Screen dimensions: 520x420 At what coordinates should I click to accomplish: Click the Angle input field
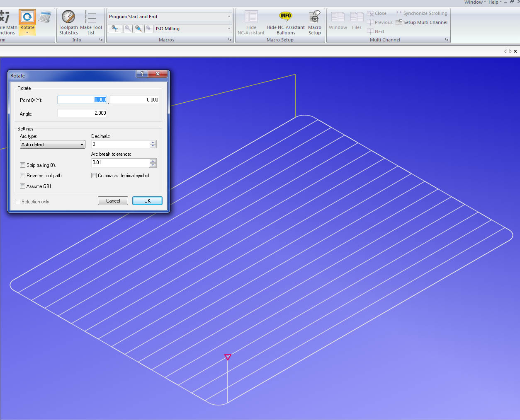click(82, 113)
